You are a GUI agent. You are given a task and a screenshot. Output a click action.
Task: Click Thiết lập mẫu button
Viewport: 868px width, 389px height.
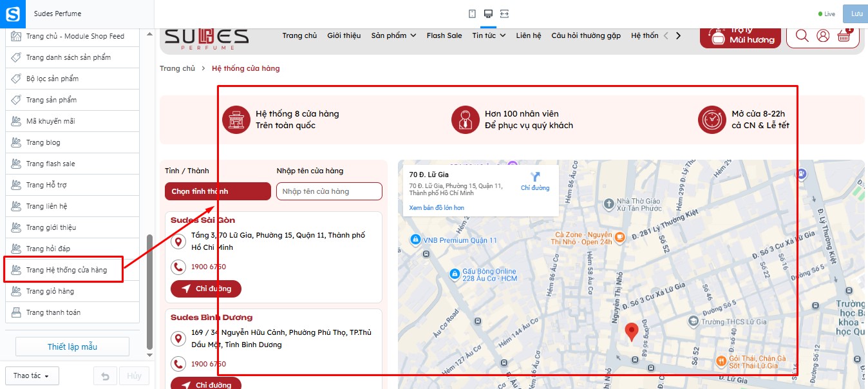click(72, 346)
